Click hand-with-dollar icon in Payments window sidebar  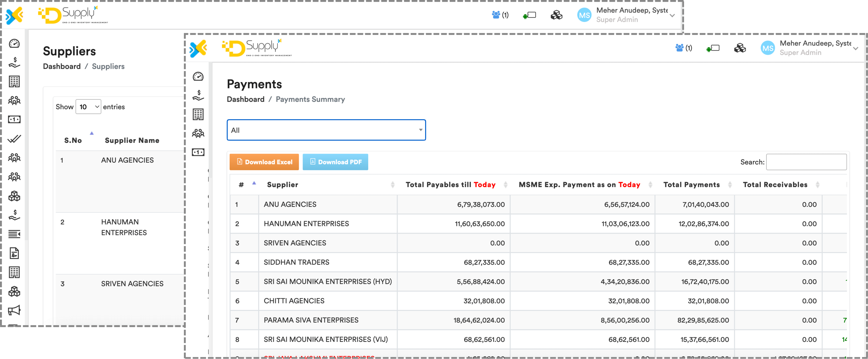[198, 95]
